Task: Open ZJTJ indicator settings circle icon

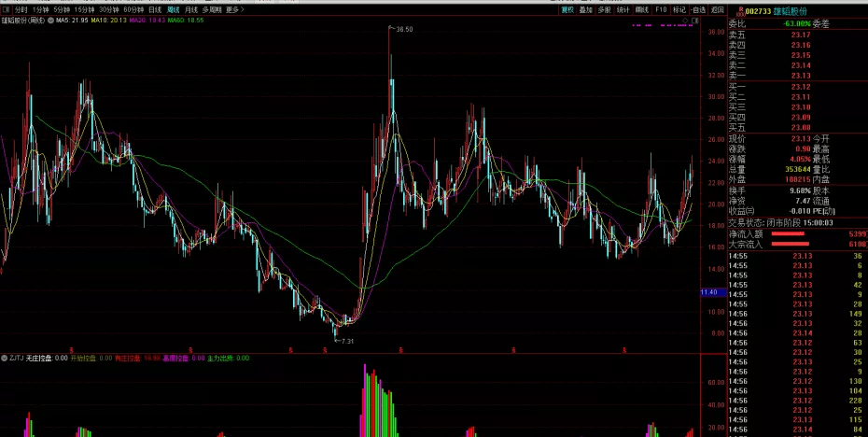Action: (x=4, y=358)
